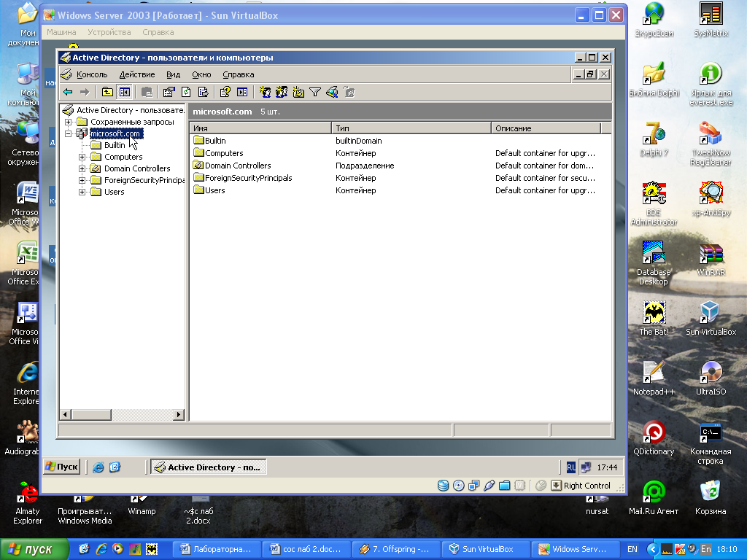The width and height of the screenshot is (747, 560).
Task: Open the VirtualBox Машина menu
Action: tap(61, 32)
